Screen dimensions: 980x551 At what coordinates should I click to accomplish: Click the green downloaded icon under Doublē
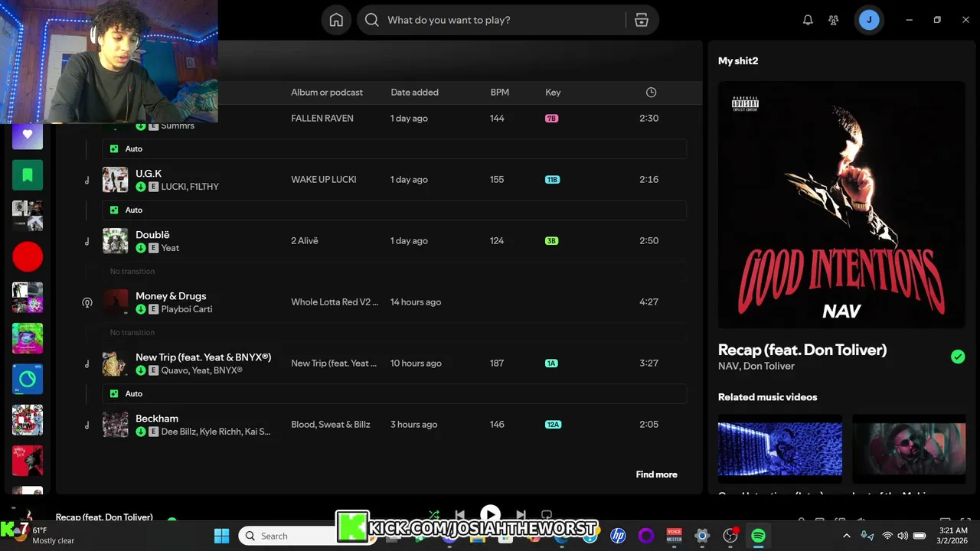tap(141, 248)
